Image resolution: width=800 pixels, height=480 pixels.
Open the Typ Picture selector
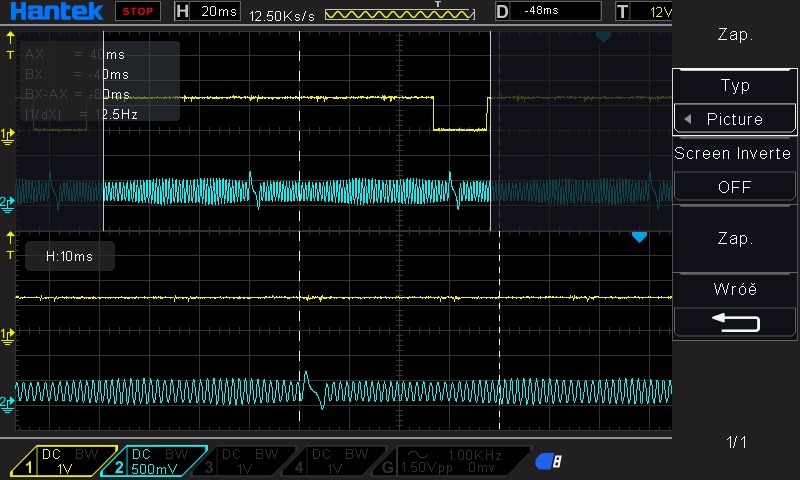734,119
